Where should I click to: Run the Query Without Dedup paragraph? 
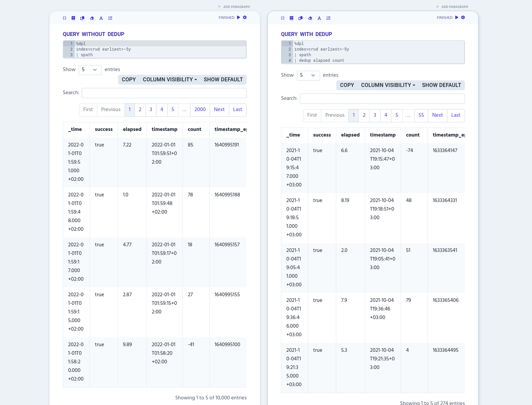238,18
